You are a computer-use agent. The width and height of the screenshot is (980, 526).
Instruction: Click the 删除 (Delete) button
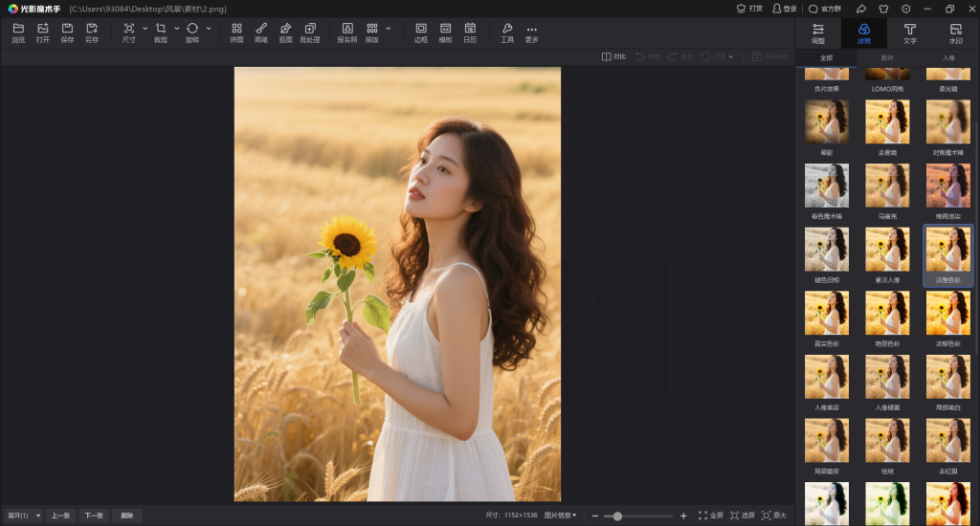pos(126,515)
